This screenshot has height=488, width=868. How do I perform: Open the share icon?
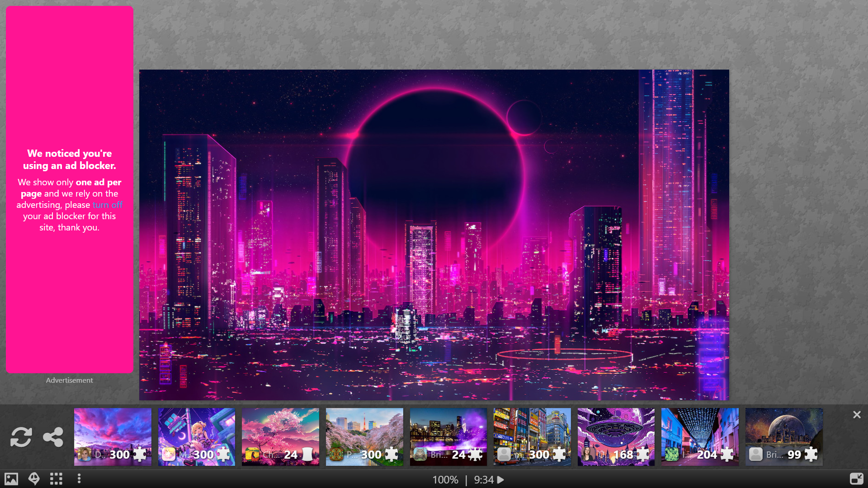point(53,437)
